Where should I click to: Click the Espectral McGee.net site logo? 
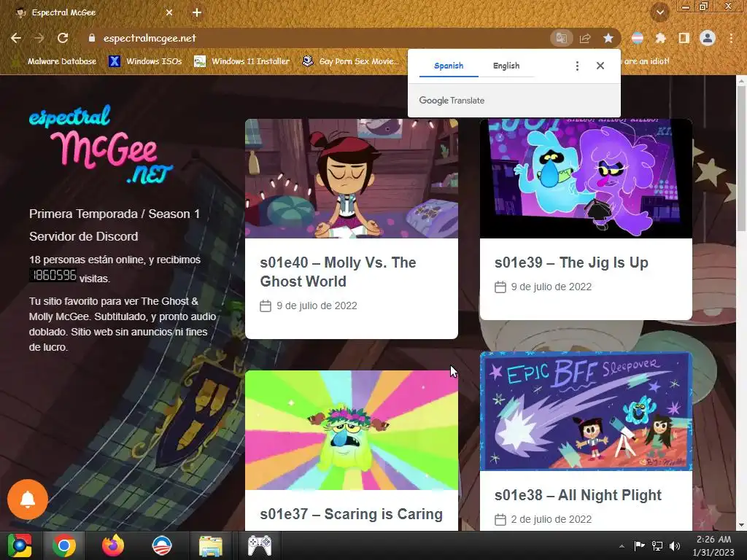(101, 144)
